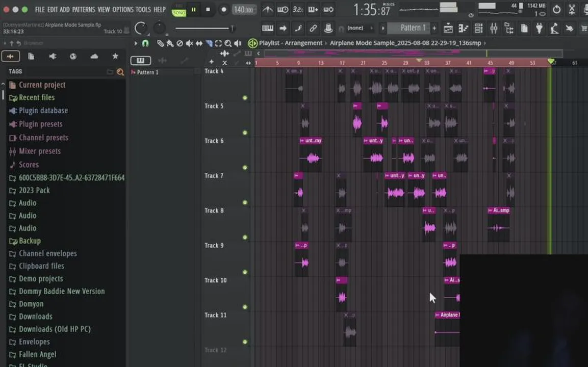The height and width of the screenshot is (367, 588).
Task: Toggle overdub note recording icon
Action: click(313, 10)
